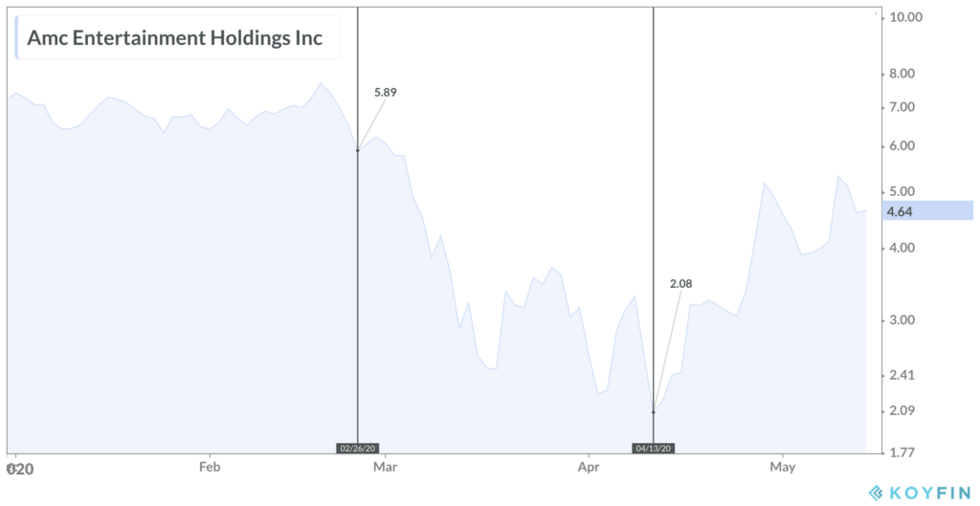Select the 5.89 price annotation label

(385, 93)
